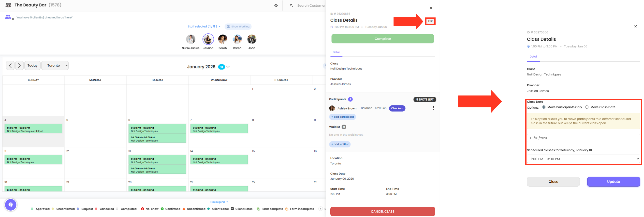The height and width of the screenshot is (217, 644).
Task: Open scheduled classes 1:00 PM - 3:00 PM dropdown
Action: pyautogui.click(x=583, y=159)
